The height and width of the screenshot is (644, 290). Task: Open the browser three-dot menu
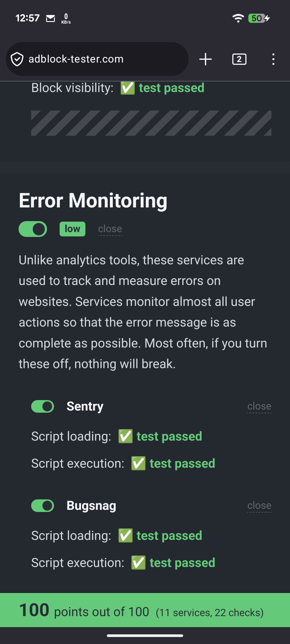pyautogui.click(x=273, y=59)
